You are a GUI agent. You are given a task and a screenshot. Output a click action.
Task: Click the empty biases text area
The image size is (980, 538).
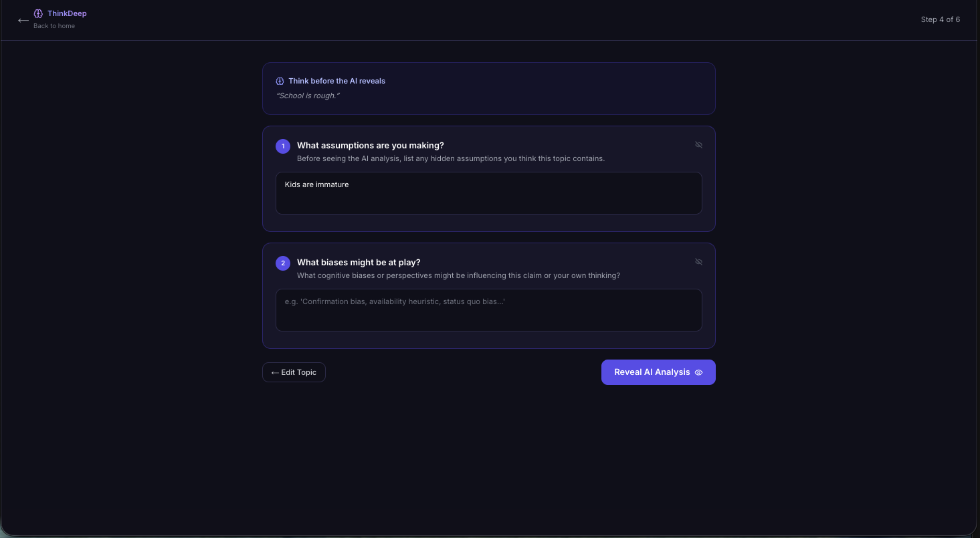pyautogui.click(x=489, y=310)
